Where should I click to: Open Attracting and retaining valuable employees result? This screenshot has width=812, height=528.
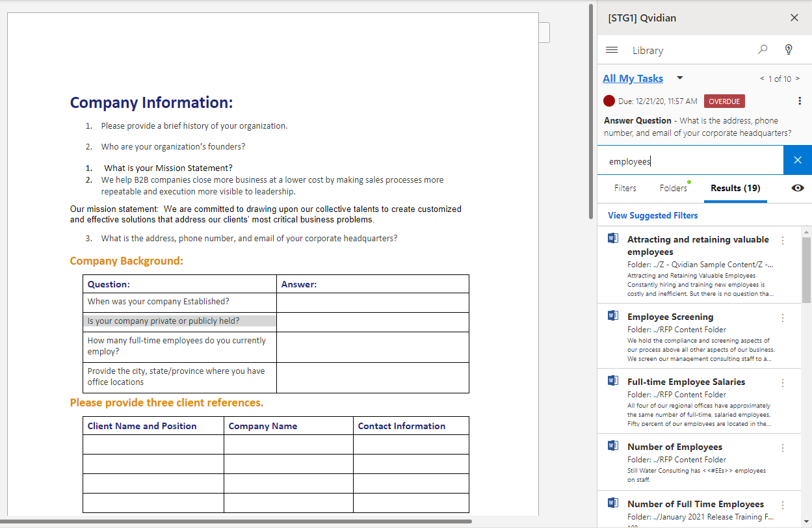(x=698, y=245)
